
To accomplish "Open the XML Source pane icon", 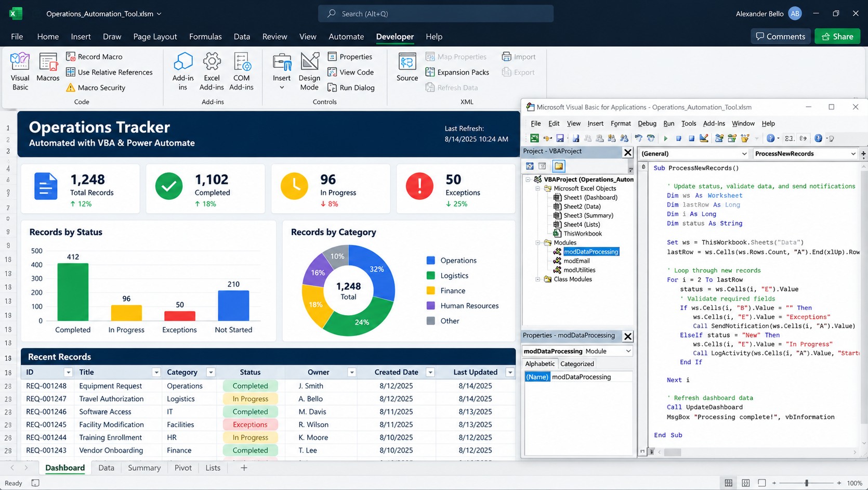I will coord(407,62).
